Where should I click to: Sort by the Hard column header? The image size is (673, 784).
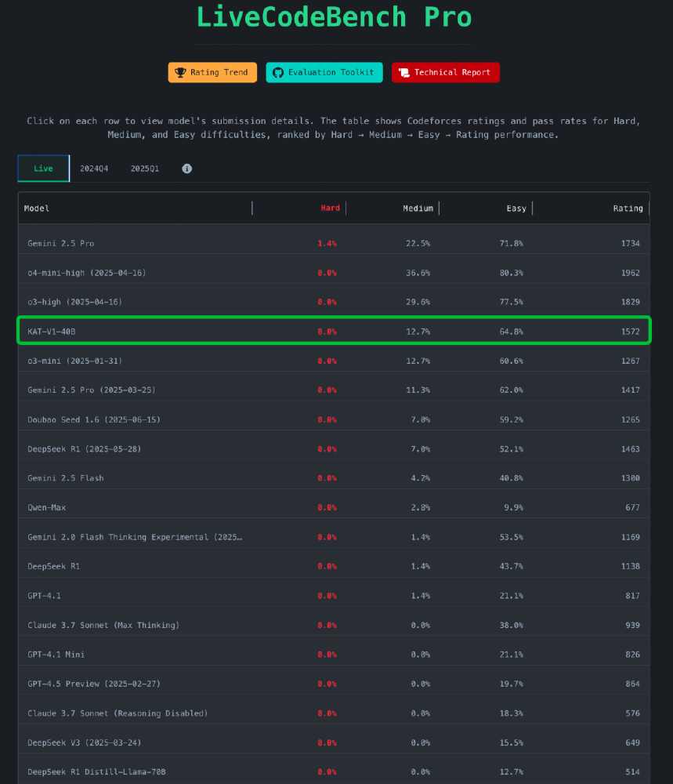(x=330, y=208)
